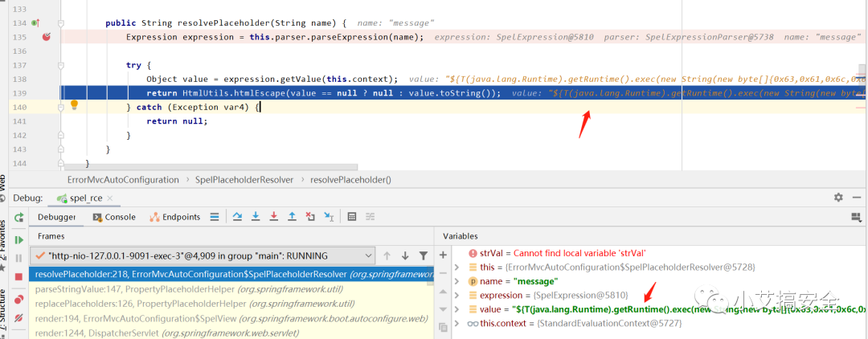This screenshot has height=339, width=868.
Task: Click the Rerun spel_rce debug button
Action: tap(19, 218)
